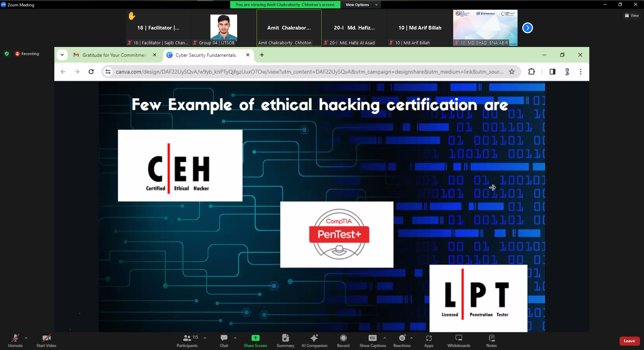Toggle Show Captions on
The height and width of the screenshot is (350, 644).
point(373,341)
